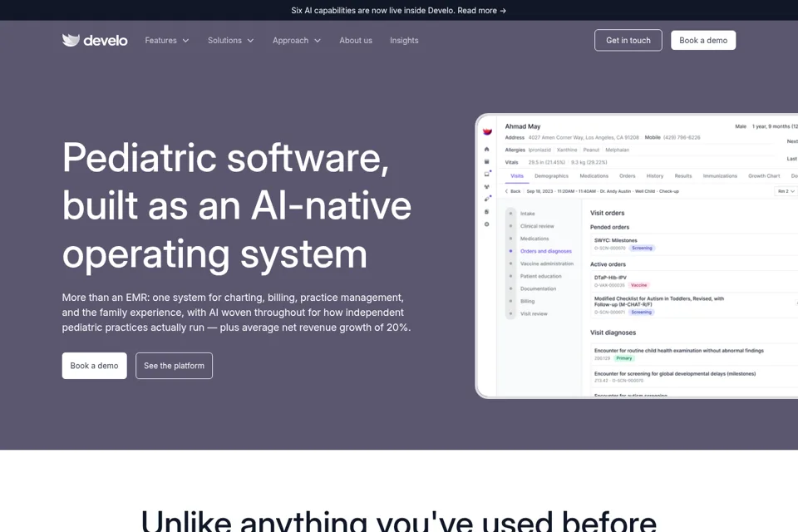Click the product screenshot preview image

tap(637, 255)
